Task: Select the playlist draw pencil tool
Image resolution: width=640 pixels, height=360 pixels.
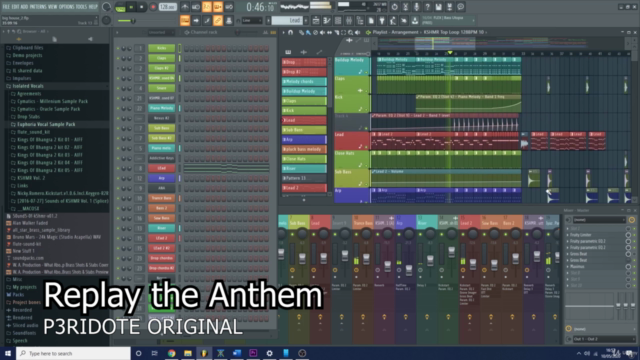Action: point(302,33)
